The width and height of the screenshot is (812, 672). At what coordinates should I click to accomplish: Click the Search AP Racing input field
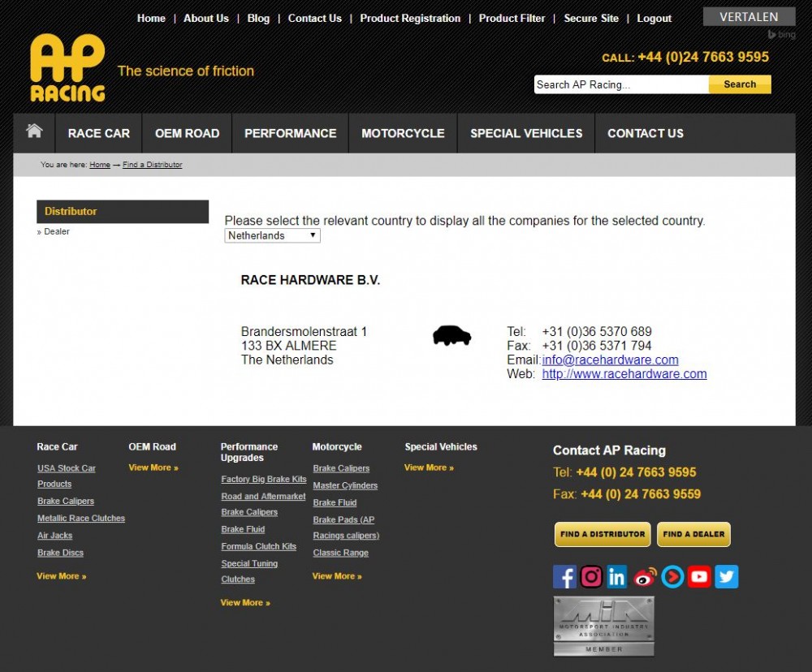coord(621,84)
